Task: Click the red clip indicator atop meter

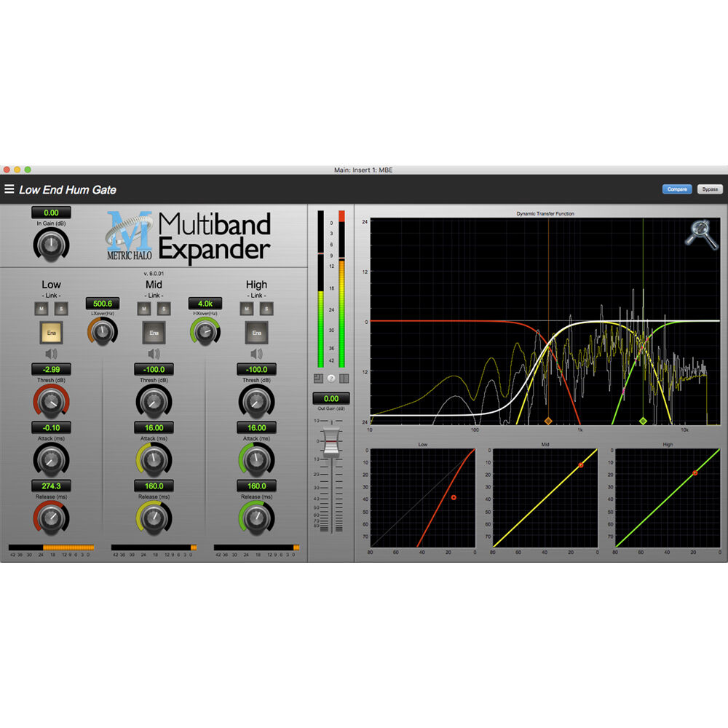Action: coord(341,216)
